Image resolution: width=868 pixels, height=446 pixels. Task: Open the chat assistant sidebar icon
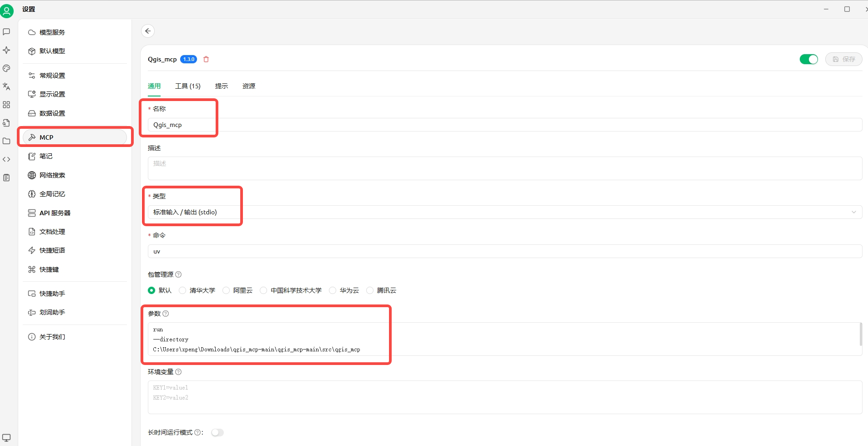(x=6, y=32)
